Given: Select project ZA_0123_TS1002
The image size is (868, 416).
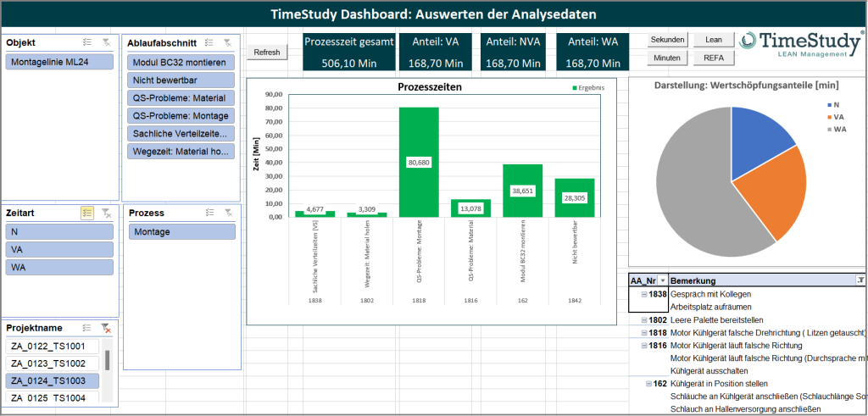Looking at the screenshot, I should point(53,363).
